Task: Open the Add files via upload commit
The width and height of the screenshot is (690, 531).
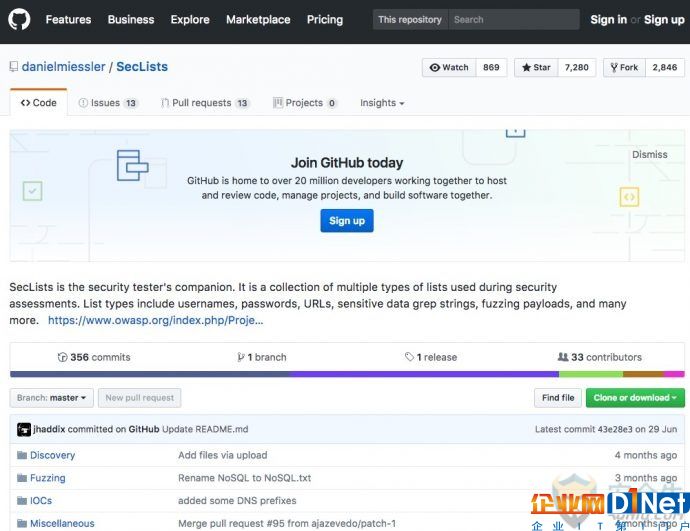Action: [223, 455]
